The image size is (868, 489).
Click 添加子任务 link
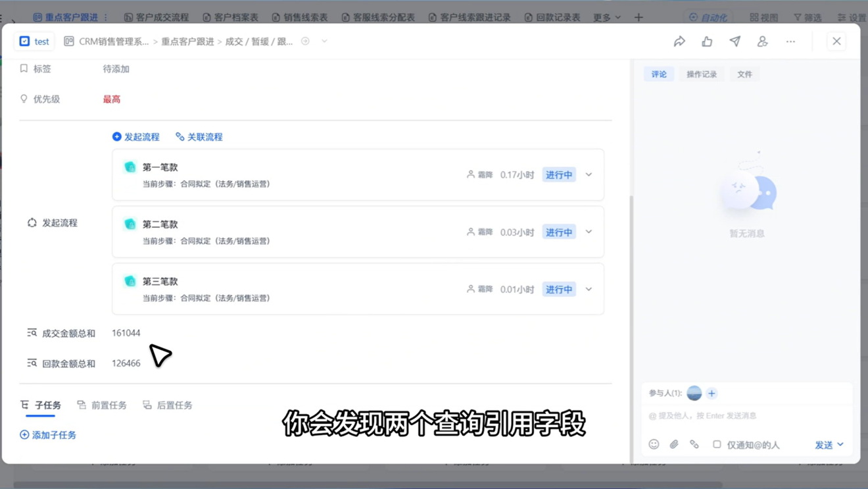point(48,435)
